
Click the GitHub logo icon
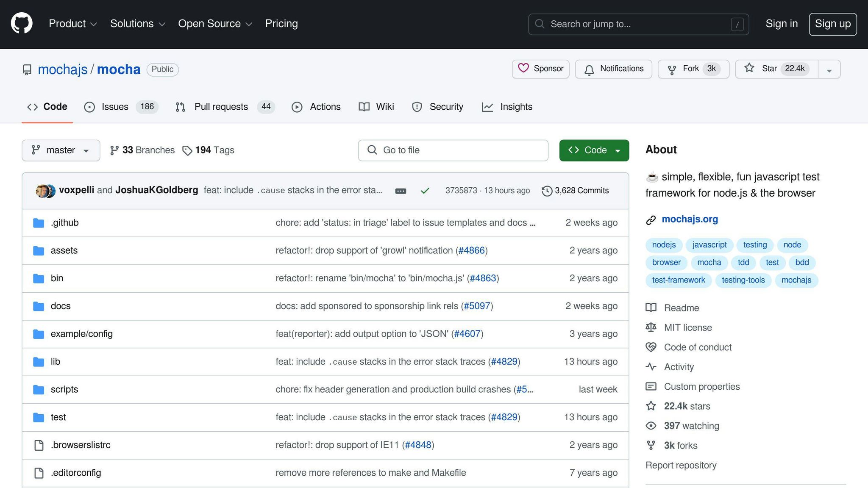(22, 23)
